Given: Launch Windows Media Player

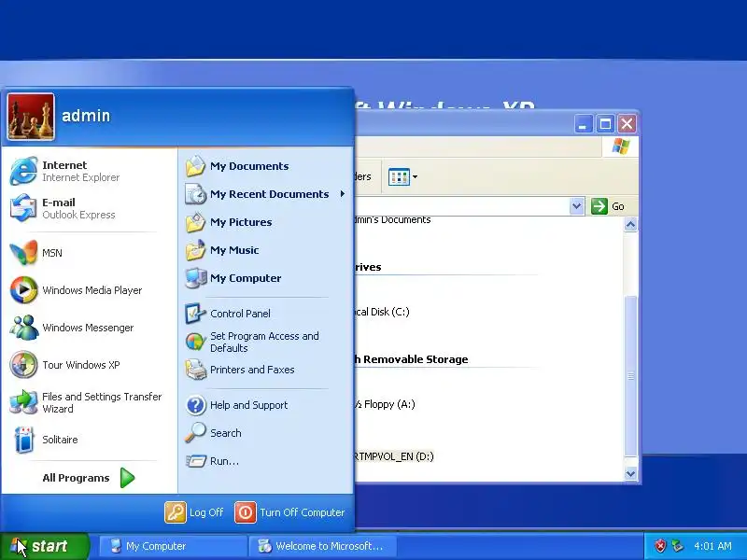Looking at the screenshot, I should point(89,290).
